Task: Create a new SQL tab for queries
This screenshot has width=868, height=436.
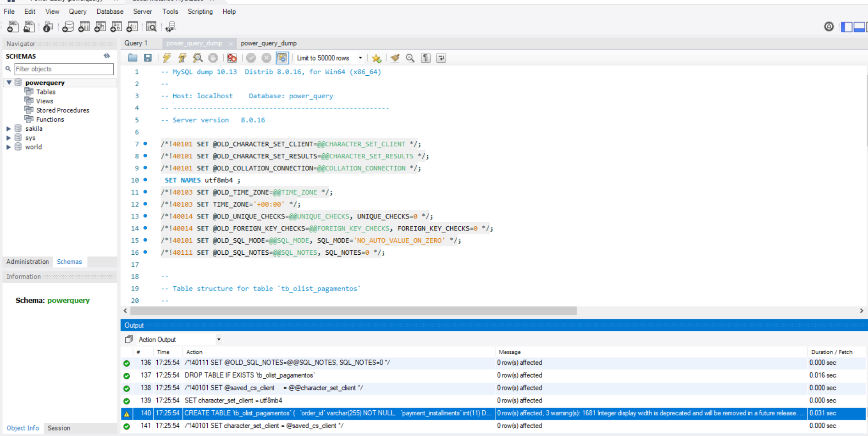Action: [x=13, y=27]
